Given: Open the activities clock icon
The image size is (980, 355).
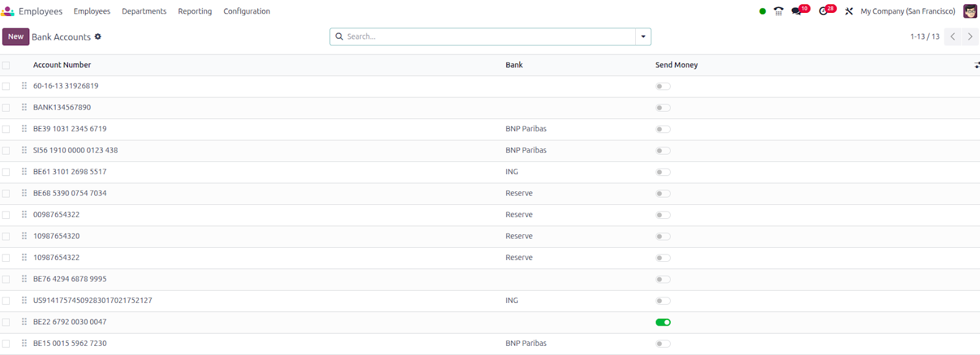Looking at the screenshot, I should (823, 11).
